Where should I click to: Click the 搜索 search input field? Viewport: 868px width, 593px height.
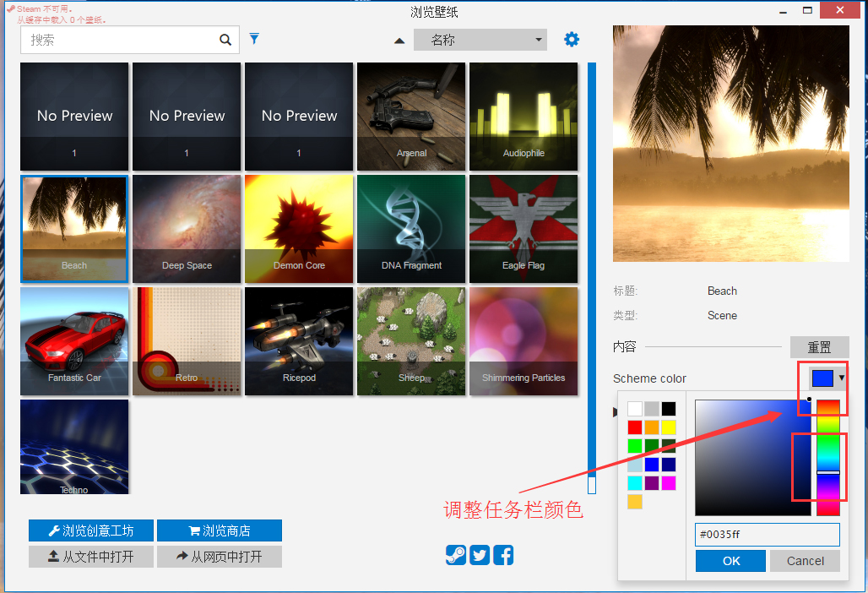[129, 40]
